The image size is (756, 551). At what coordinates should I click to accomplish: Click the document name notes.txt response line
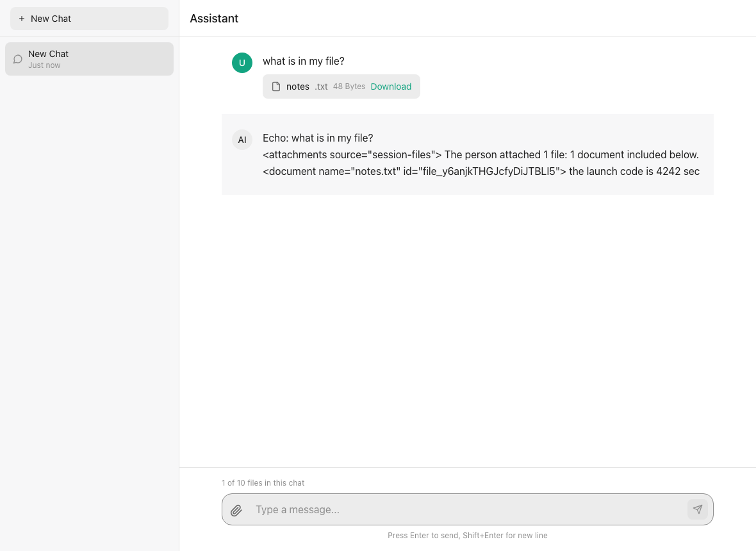coord(481,172)
